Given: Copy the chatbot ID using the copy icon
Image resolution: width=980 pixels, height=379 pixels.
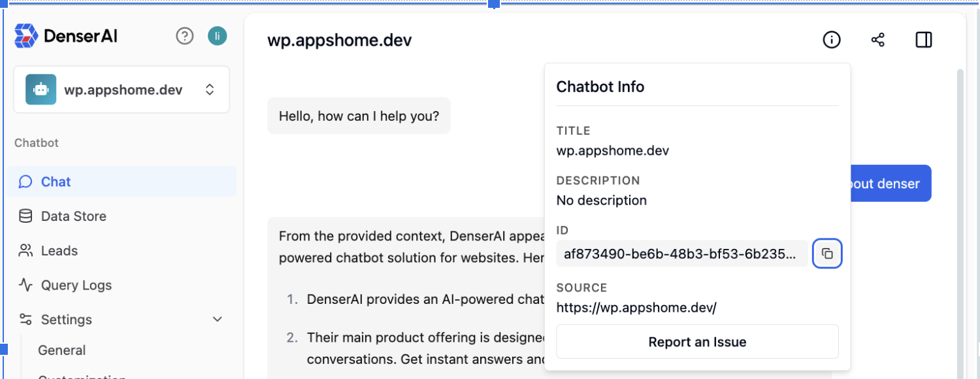Looking at the screenshot, I should pos(827,254).
